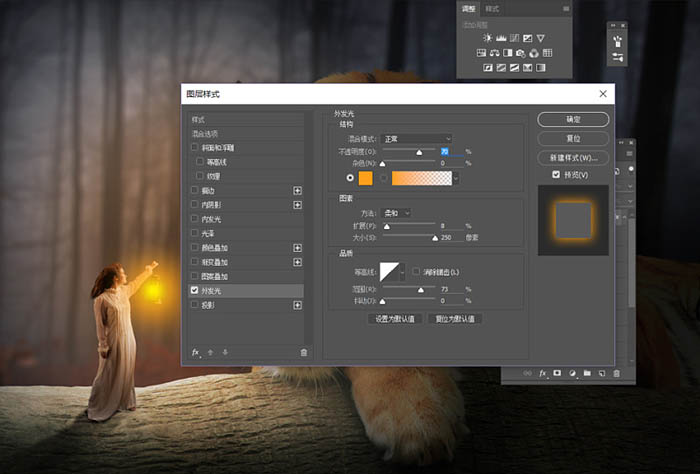Screen dimensions: 700x474
Task: Delete layer using Layers panel trash icon
Action: 617,373
